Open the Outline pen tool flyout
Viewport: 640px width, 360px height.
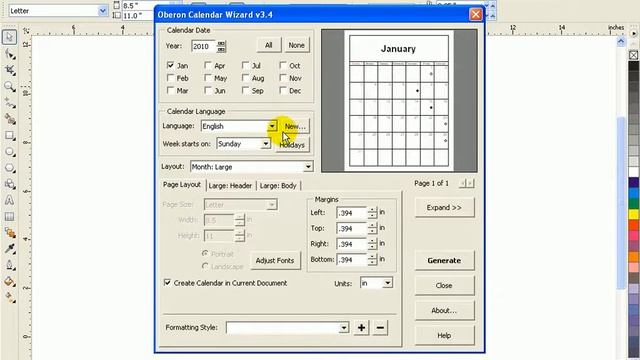point(9,265)
